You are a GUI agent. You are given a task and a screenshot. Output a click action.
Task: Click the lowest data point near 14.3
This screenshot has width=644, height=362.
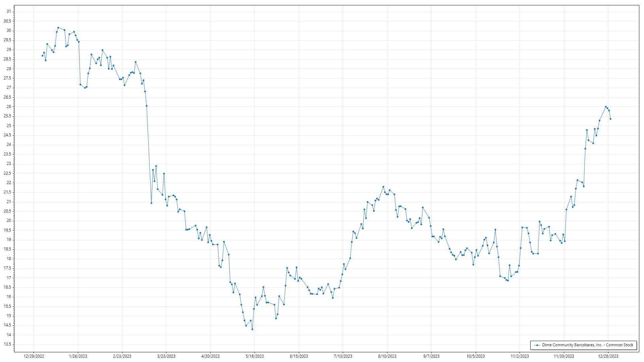(x=252, y=329)
